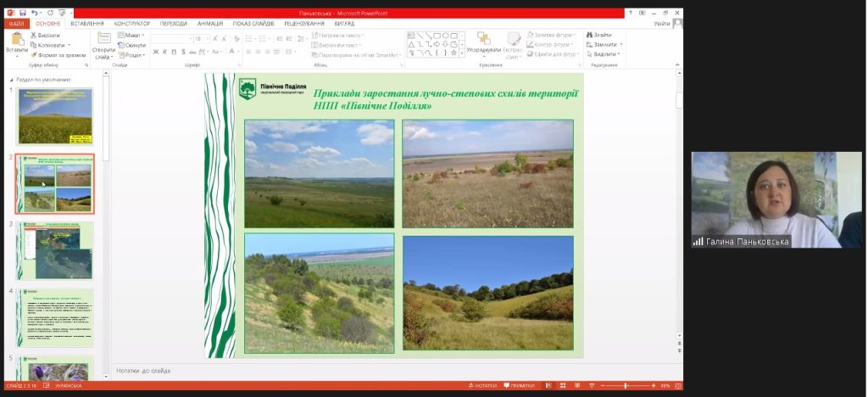This screenshot has height=397, width=868.
Task: Click the Find (Знайти) binoculars icon
Action: 599,35
